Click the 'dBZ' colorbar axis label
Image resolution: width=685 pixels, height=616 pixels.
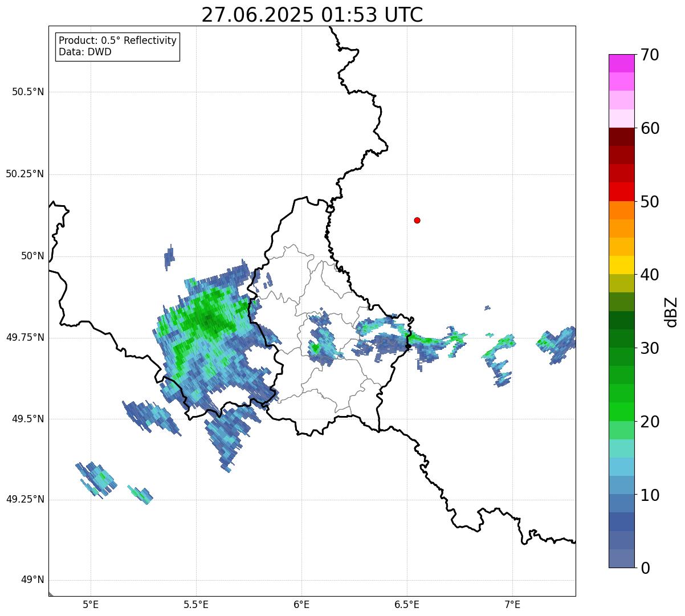671,312
